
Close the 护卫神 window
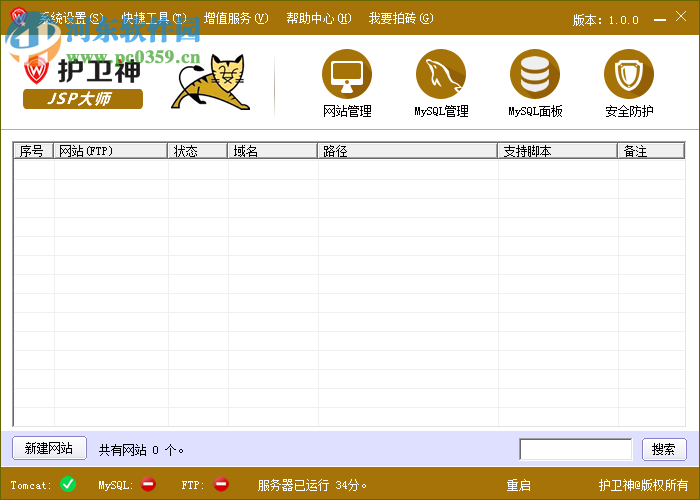pos(681,17)
